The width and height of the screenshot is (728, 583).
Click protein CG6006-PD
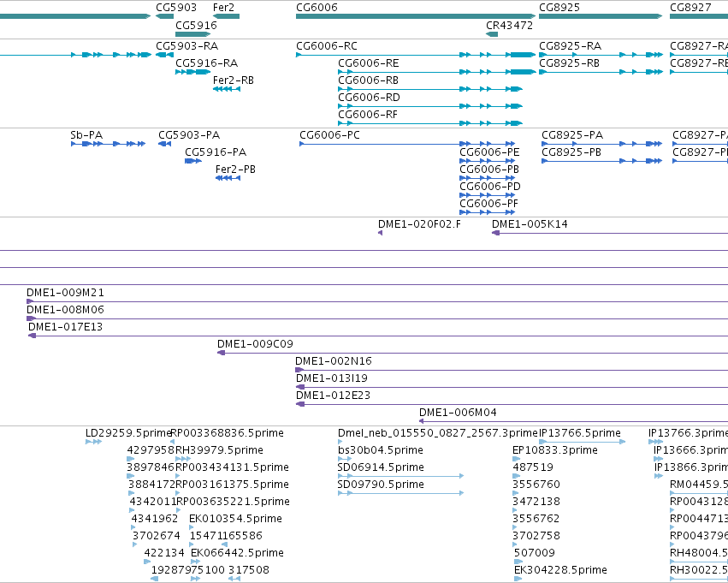coord(487,195)
